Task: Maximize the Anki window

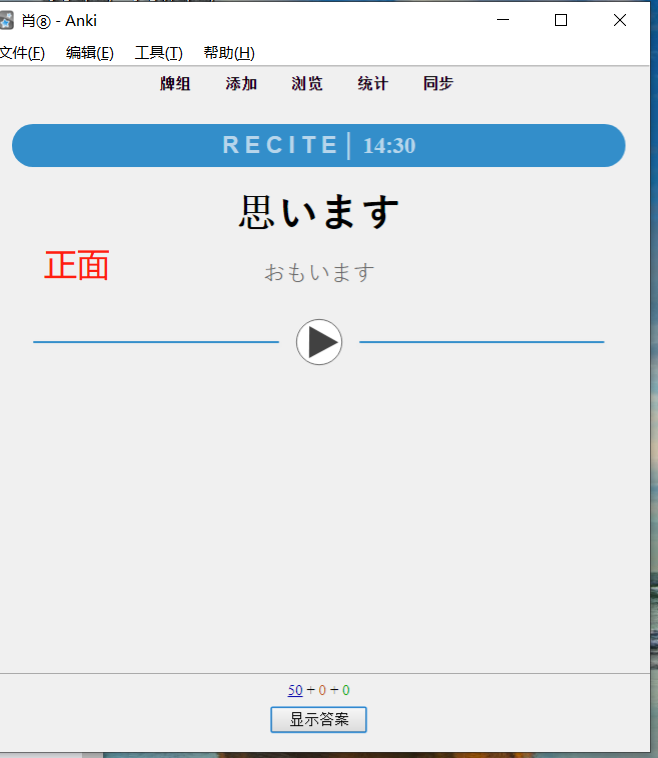Action: 561,20
